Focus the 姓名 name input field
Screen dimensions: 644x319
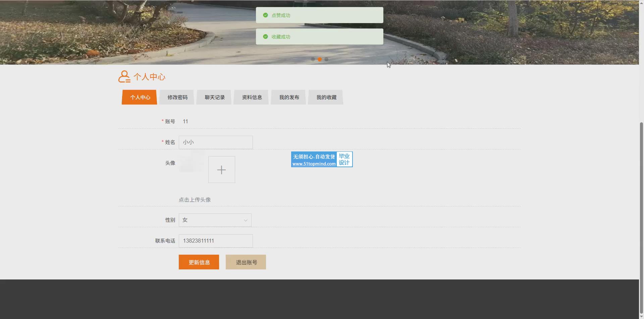click(x=216, y=142)
